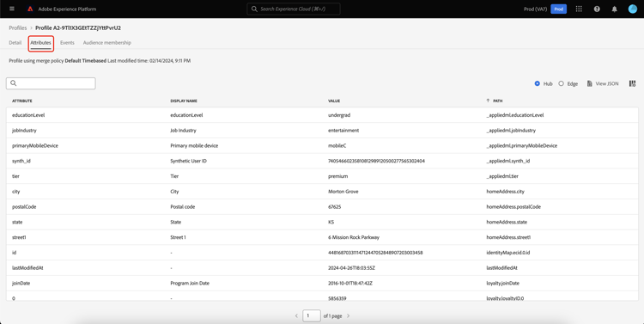Open the help question mark icon

(x=597, y=9)
